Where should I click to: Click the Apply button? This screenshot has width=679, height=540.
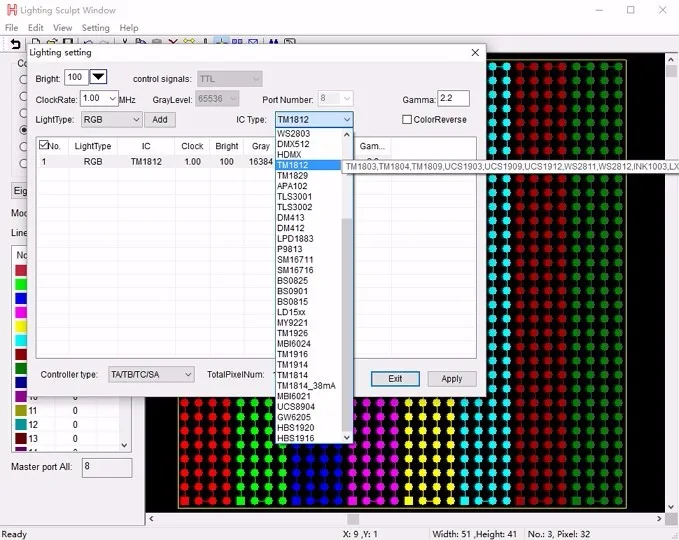[x=452, y=378]
